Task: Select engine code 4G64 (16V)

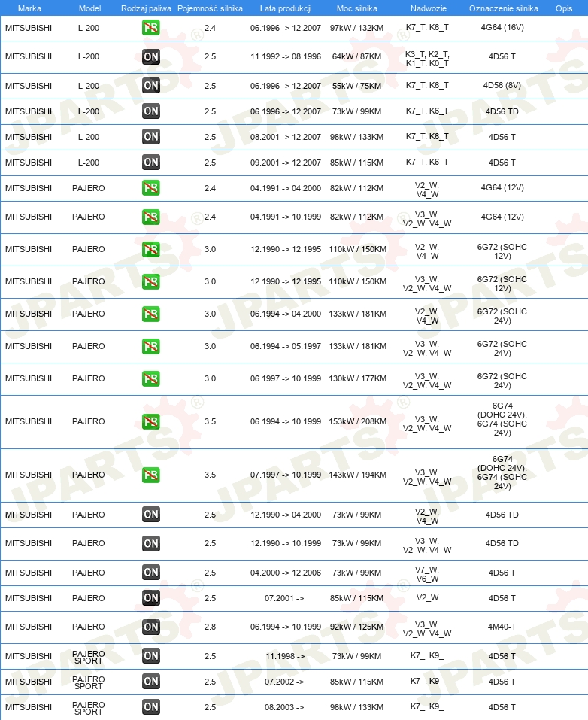Action: coord(502,28)
